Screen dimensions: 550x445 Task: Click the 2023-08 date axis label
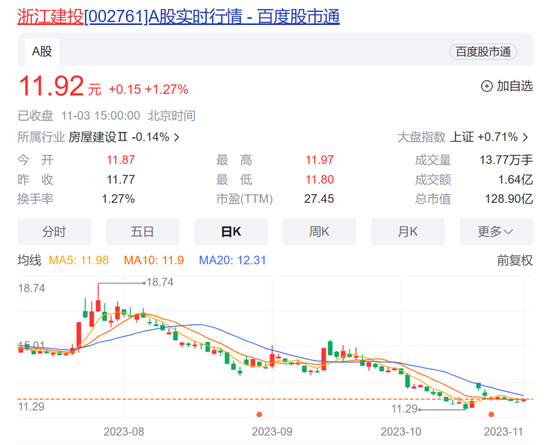pos(124,432)
